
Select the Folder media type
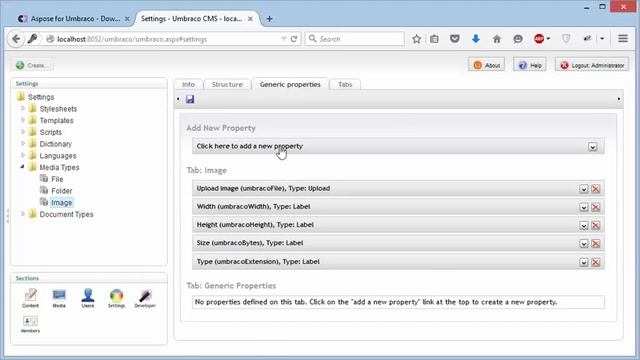(x=62, y=191)
